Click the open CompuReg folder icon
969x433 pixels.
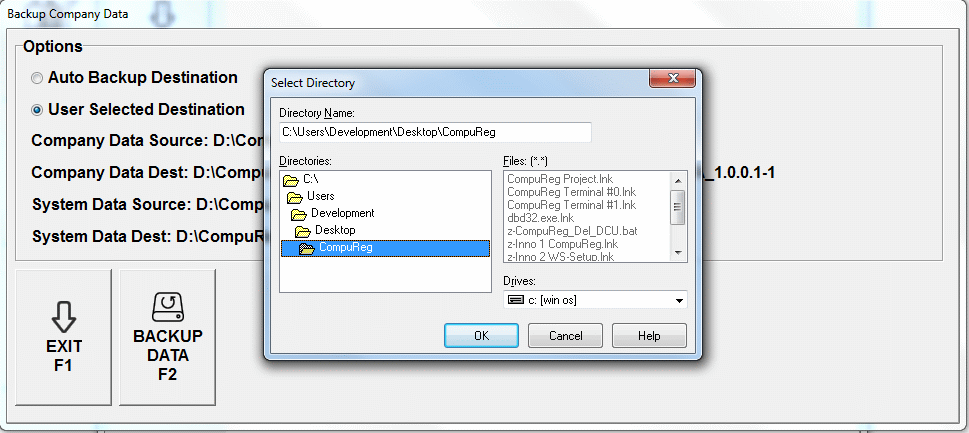tap(308, 248)
